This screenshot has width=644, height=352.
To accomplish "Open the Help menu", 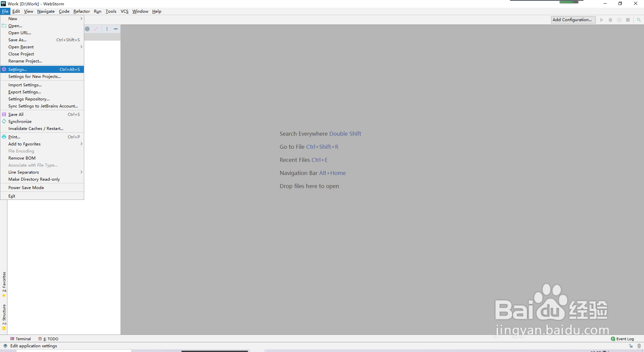I will click(x=157, y=11).
